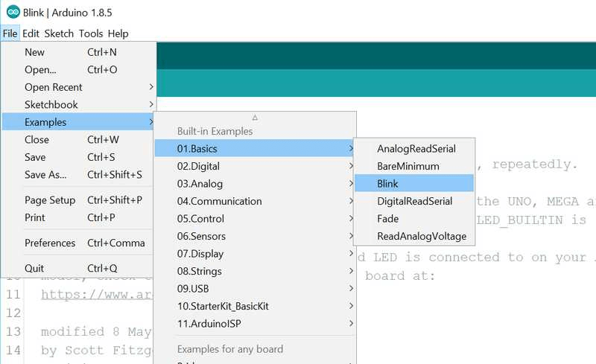Choose Save in the File menu
This screenshot has width=596, height=364.
coord(78,157)
